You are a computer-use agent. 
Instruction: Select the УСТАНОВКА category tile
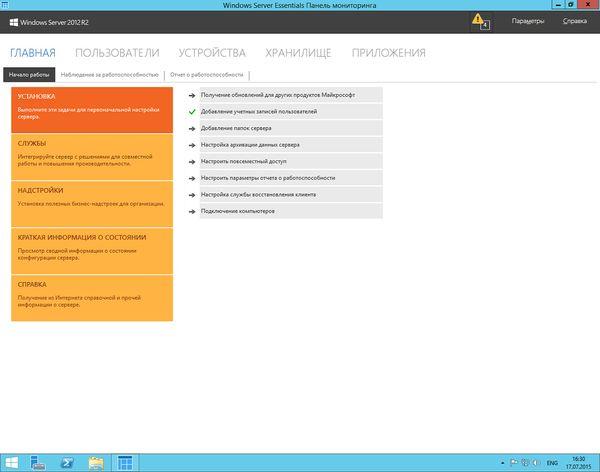pyautogui.click(x=92, y=110)
